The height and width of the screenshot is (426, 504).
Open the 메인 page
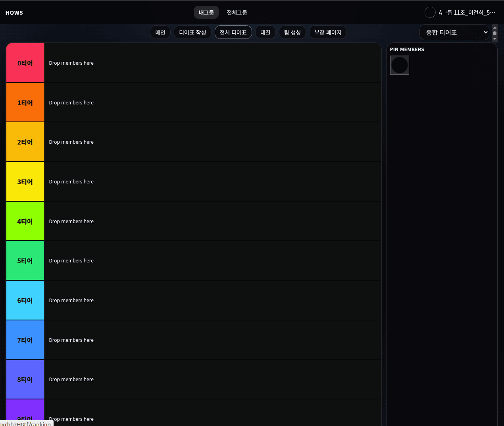click(160, 32)
